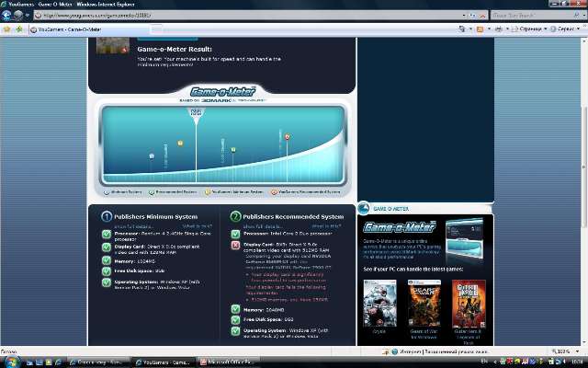Click green check beside Minimum Free Disk Space

(107, 270)
